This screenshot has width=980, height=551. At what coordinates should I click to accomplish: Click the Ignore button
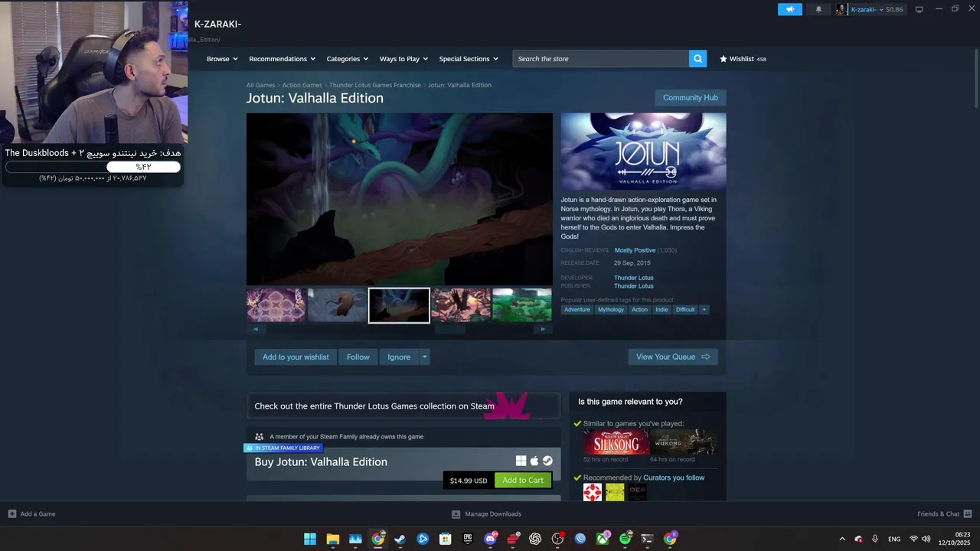click(x=399, y=357)
